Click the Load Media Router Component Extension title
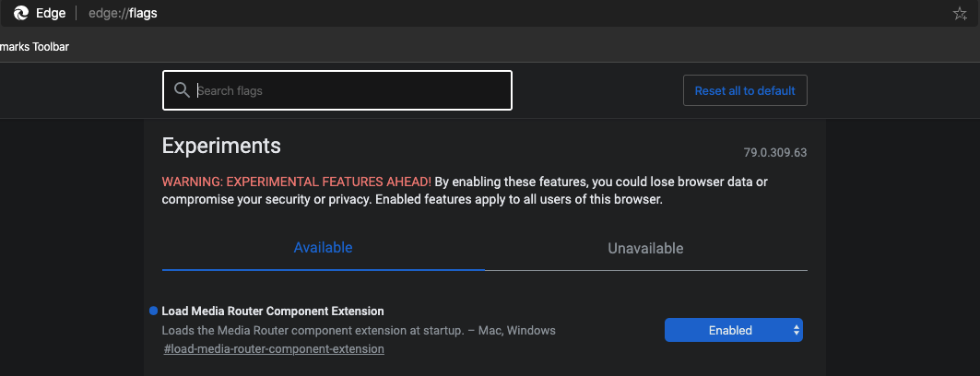The width and height of the screenshot is (980, 376). [x=273, y=311]
